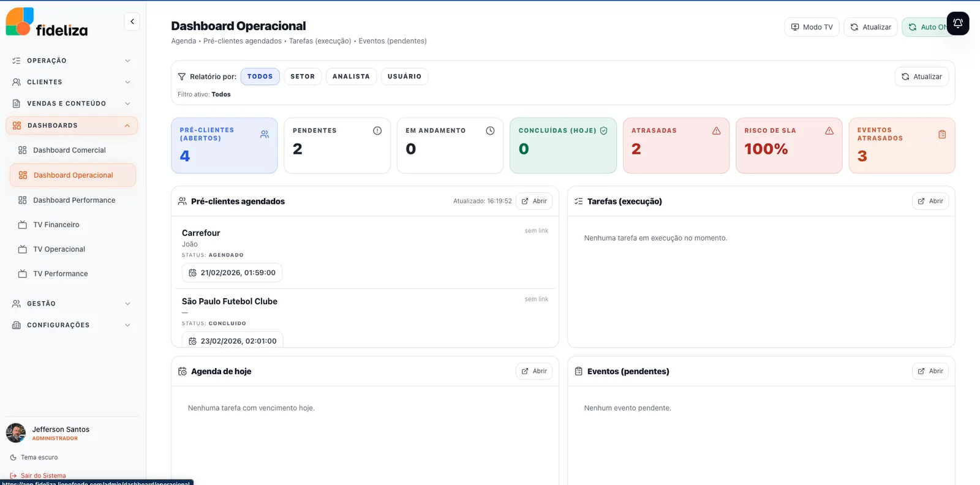Click the Eventos Atrasados clipboard icon

click(x=942, y=134)
